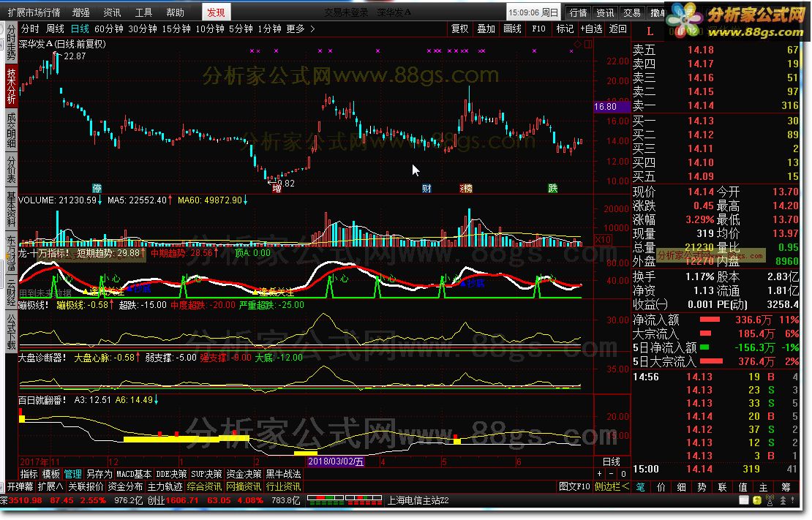Click the 0 reset button below chart

[623, 473]
